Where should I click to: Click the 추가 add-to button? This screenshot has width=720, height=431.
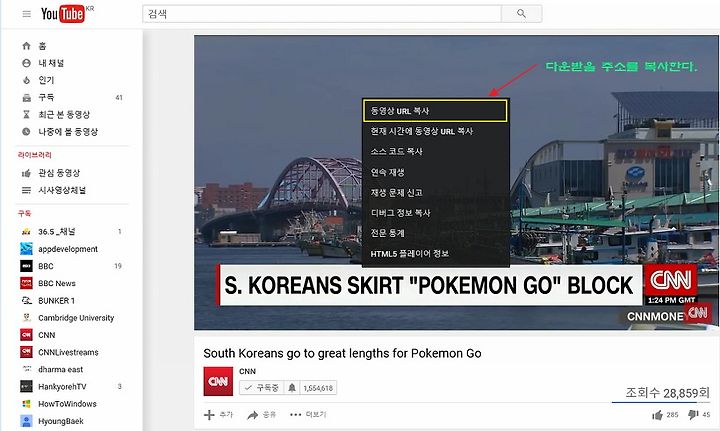click(219, 415)
